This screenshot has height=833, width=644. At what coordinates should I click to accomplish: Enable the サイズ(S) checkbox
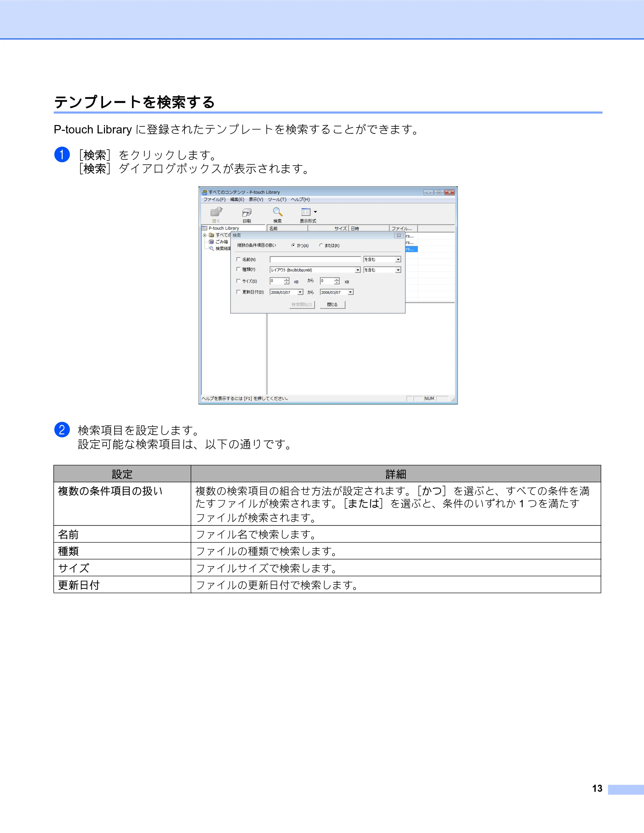click(x=239, y=281)
